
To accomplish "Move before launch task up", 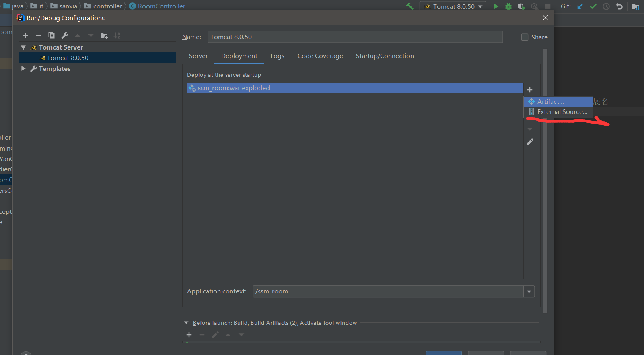I will pos(228,335).
